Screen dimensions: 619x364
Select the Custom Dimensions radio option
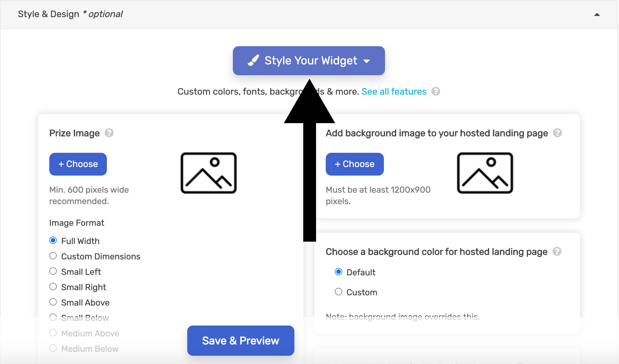click(x=53, y=256)
